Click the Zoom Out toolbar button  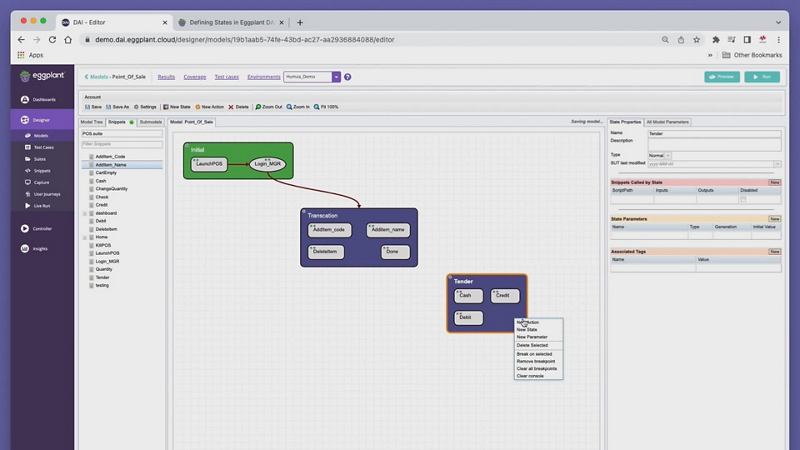(x=269, y=107)
